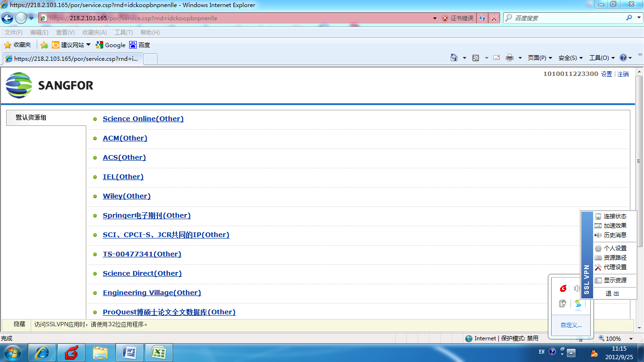Open the Engineering Village(Other) link

coord(152,293)
